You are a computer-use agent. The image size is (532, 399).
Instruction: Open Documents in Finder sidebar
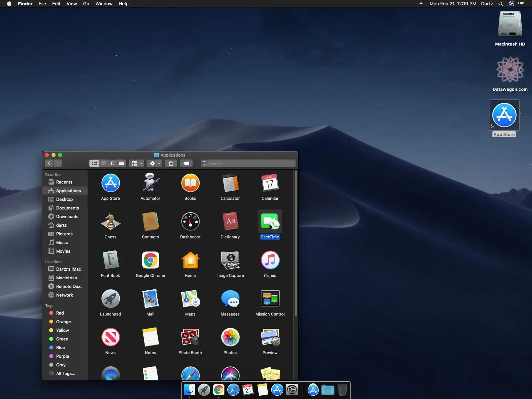click(65, 208)
